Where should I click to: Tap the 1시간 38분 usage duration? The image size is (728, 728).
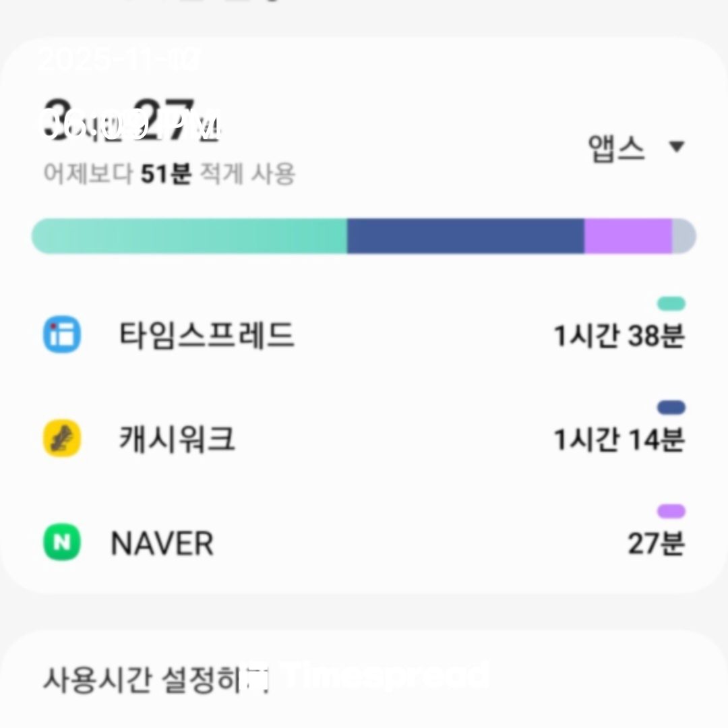click(618, 336)
